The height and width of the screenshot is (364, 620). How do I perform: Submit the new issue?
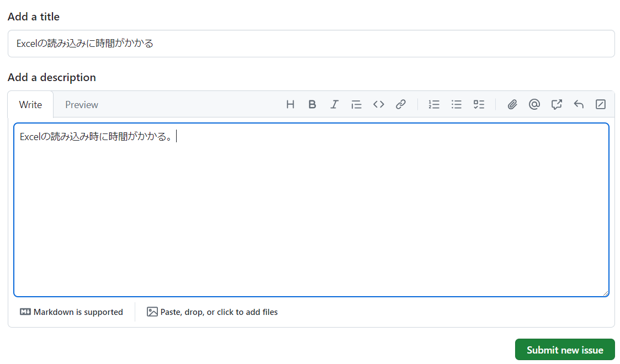click(565, 349)
